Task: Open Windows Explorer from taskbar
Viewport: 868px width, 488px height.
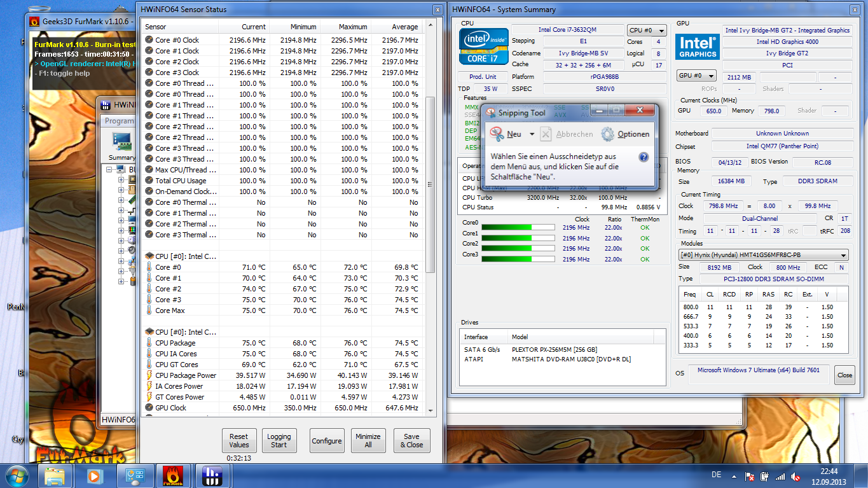Action: click(54, 475)
